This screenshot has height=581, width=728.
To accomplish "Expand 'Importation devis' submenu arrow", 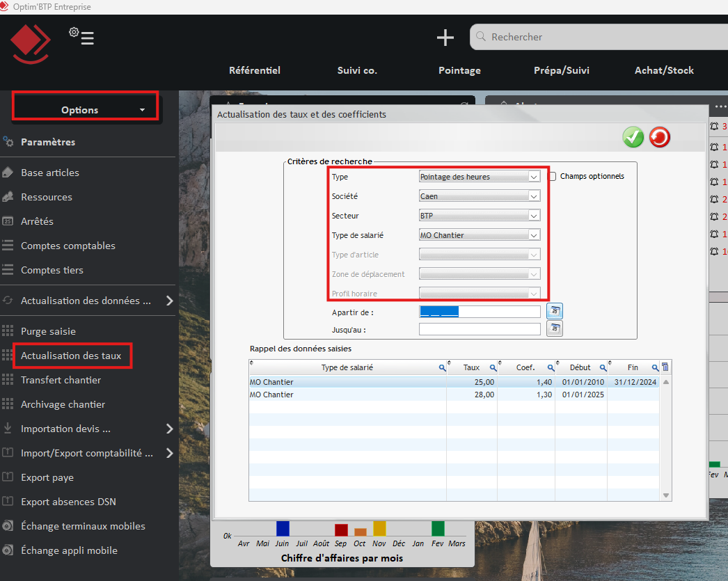I will [169, 429].
